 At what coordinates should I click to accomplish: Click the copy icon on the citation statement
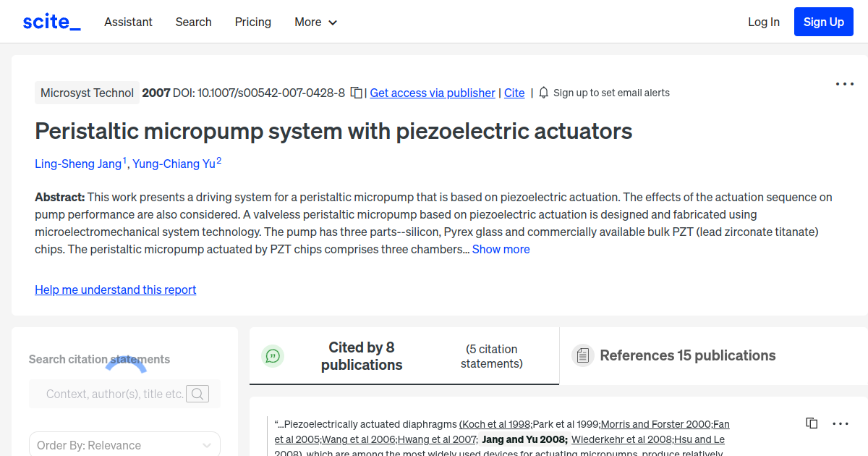pos(811,423)
